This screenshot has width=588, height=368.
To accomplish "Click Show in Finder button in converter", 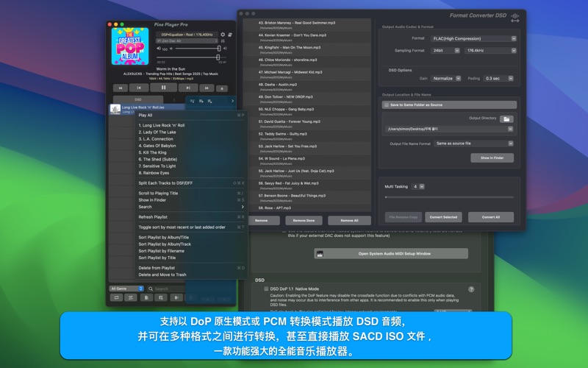I will (492, 158).
